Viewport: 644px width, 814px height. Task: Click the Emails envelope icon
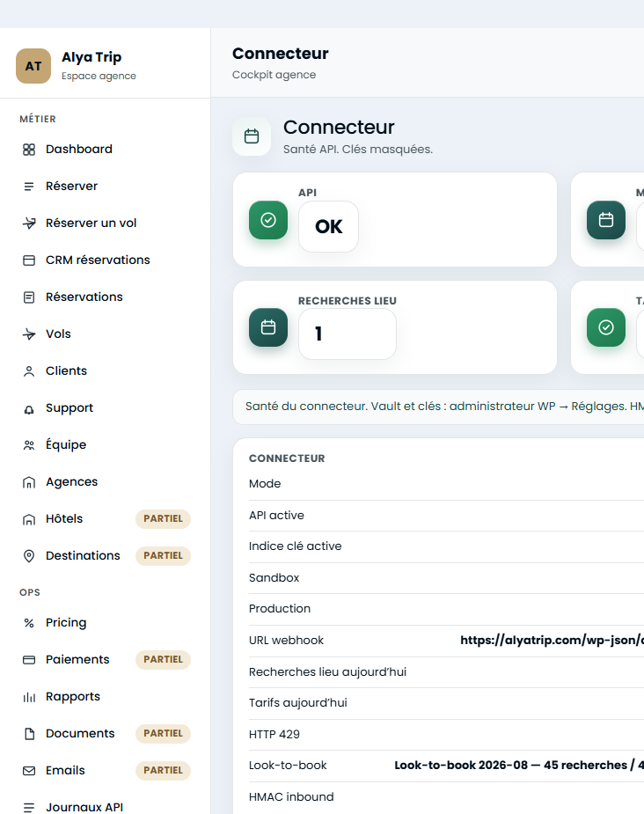click(x=29, y=770)
